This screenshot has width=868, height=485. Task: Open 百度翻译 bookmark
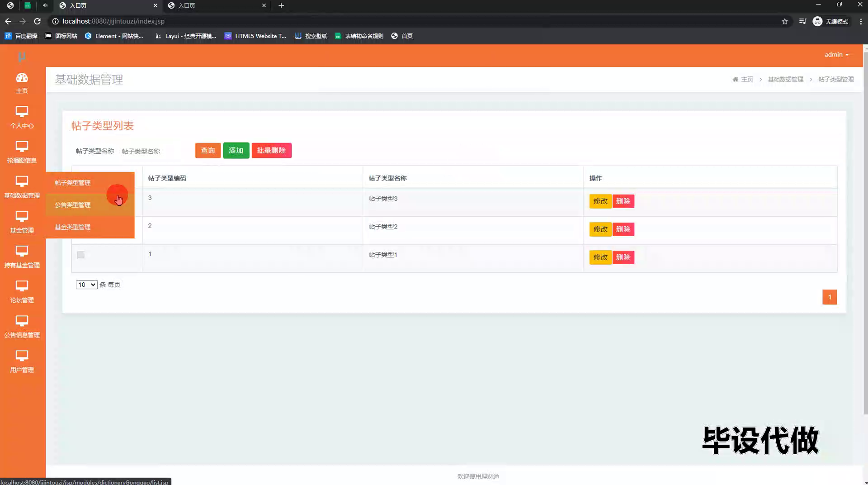[21, 36]
